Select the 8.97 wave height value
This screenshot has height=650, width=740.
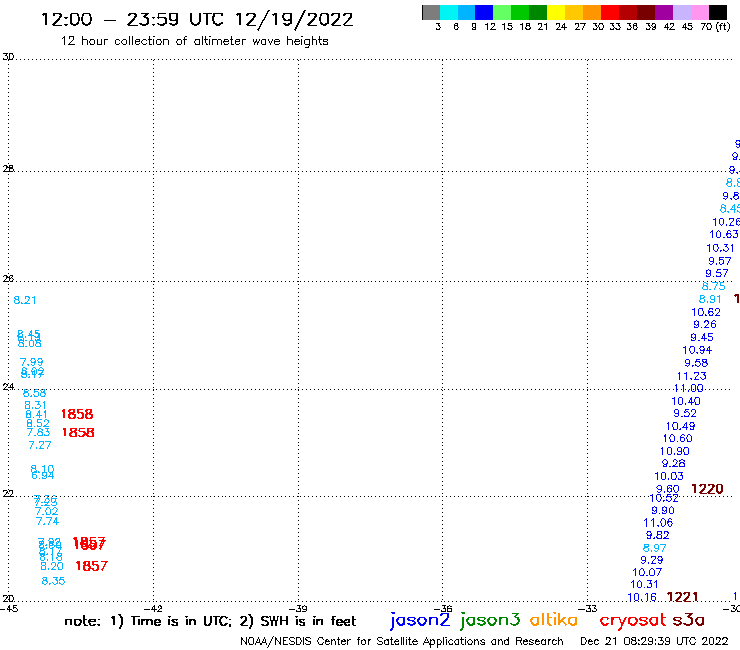click(655, 548)
